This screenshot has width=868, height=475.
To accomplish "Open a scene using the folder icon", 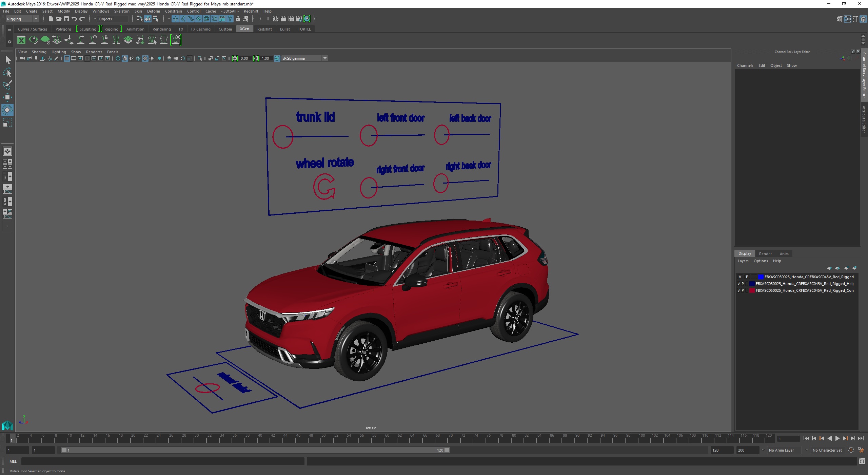I will pyautogui.click(x=58, y=19).
